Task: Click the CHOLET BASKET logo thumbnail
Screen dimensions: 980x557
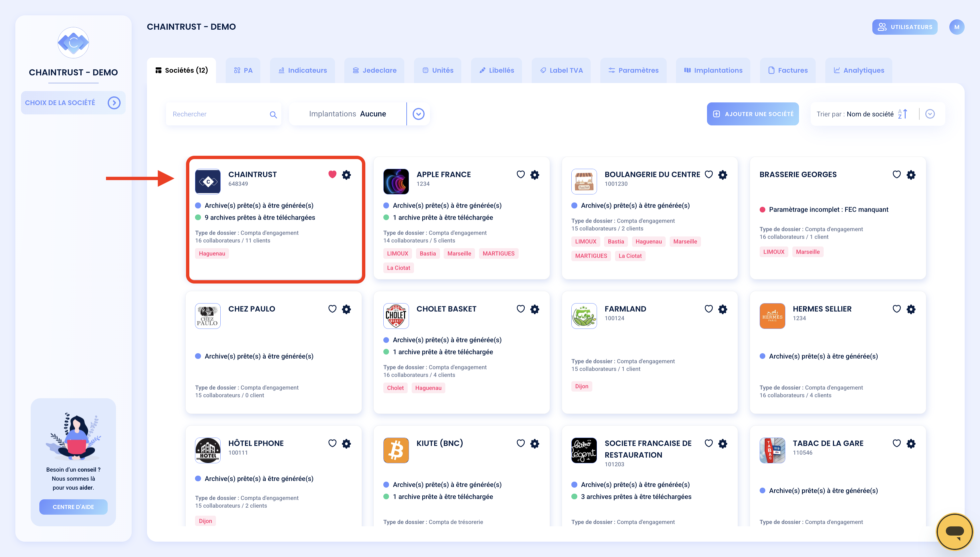Action: point(396,316)
